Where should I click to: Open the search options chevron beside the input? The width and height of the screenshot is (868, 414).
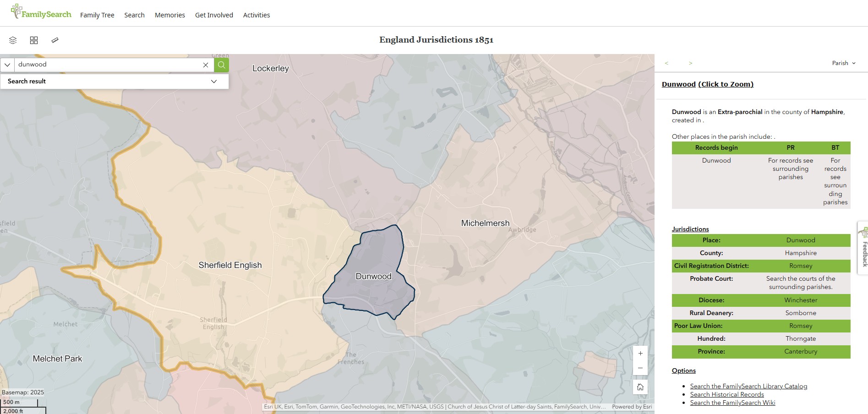[7, 65]
